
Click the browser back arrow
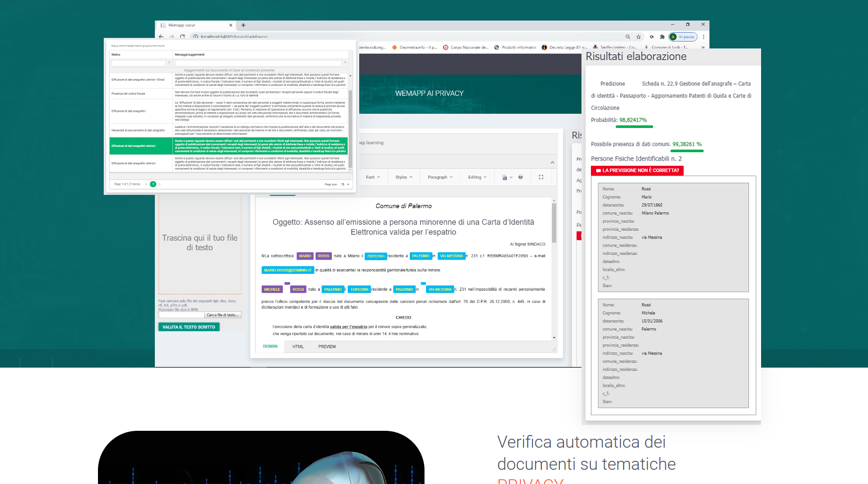161,36
